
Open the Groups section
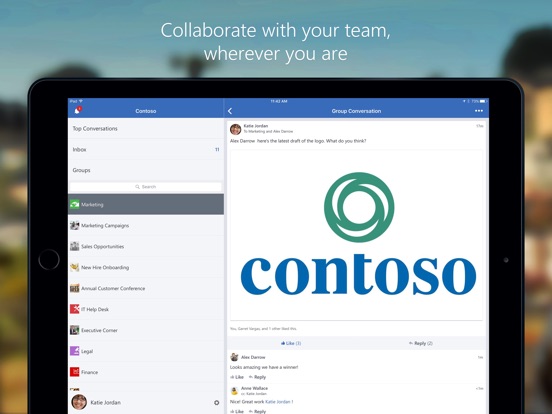[146, 170]
